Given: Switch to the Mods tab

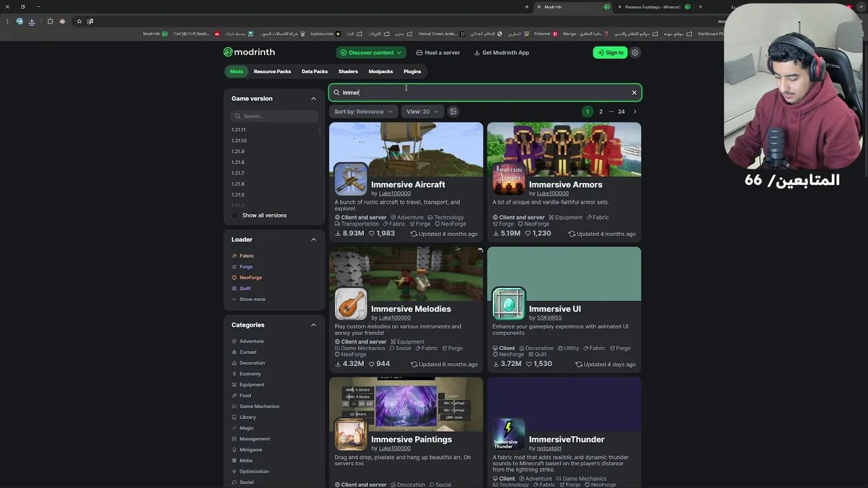Looking at the screenshot, I should coord(236,71).
